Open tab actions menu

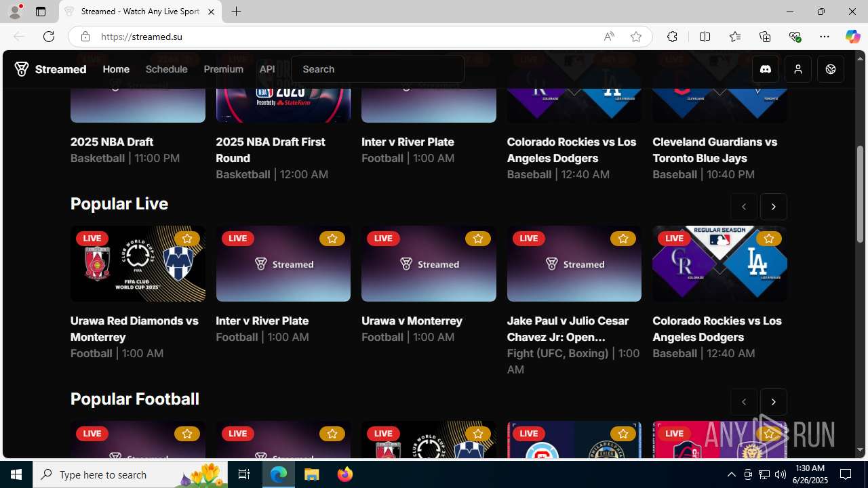pos(41,12)
